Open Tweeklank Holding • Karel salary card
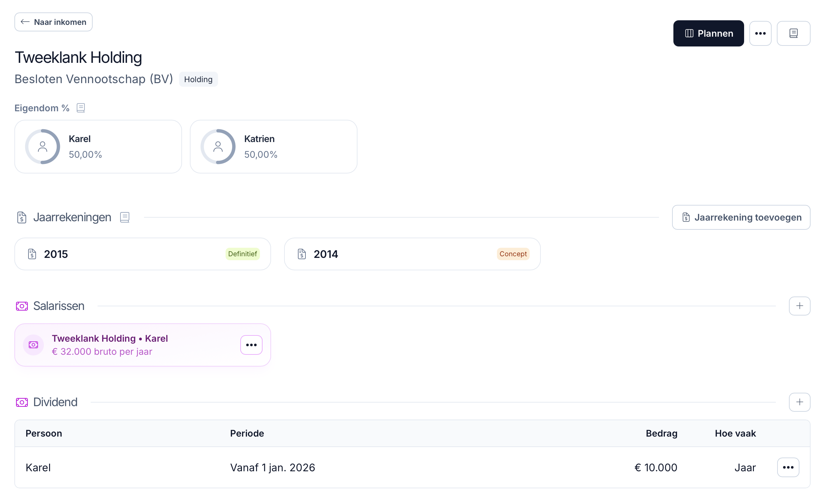The image size is (823, 504). [x=143, y=345]
